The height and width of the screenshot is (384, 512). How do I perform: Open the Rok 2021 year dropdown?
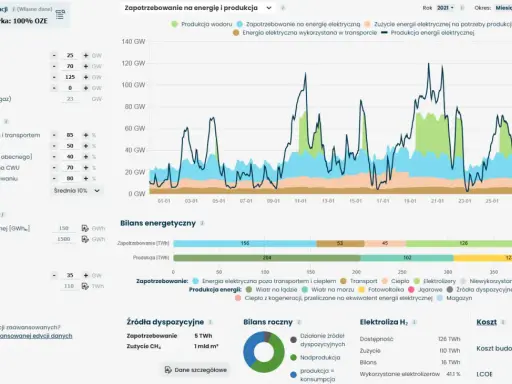coord(445,8)
